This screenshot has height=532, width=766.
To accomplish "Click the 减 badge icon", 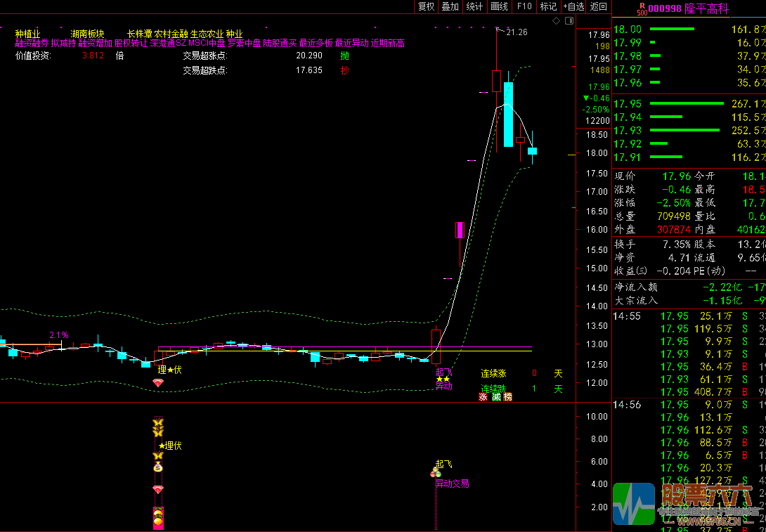I will (496, 397).
